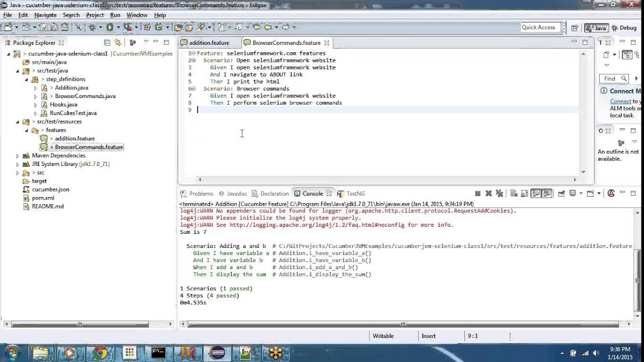Open the Project menu
Viewport: 644px width, 362px height.
point(95,15)
